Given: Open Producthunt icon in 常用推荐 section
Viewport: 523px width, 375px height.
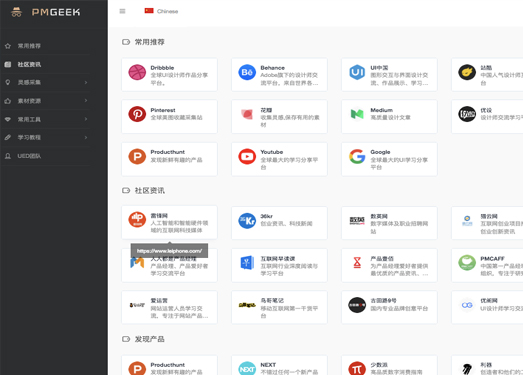Looking at the screenshot, I should (x=137, y=156).
